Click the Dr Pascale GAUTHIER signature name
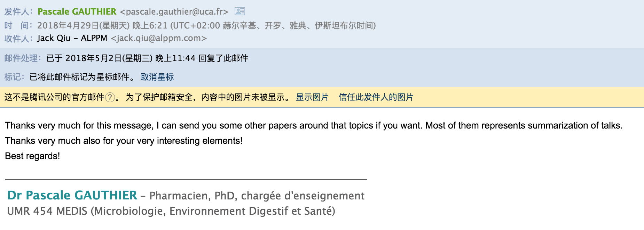This screenshot has width=644, height=230. coord(72,195)
